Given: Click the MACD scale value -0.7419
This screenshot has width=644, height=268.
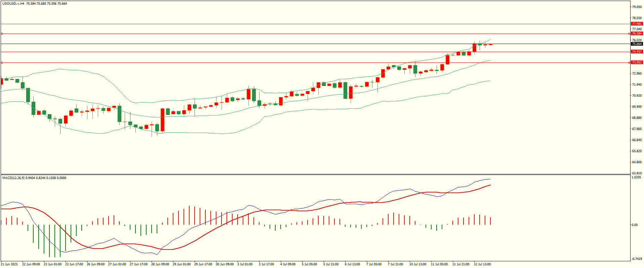Looking at the screenshot, I should click(637, 259).
